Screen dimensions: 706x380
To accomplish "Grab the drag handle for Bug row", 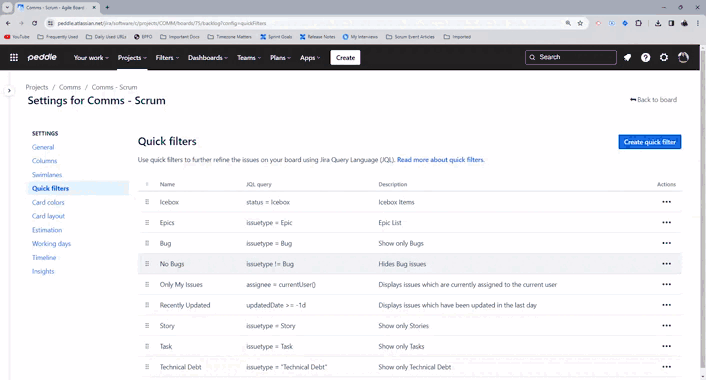I will tap(147, 243).
